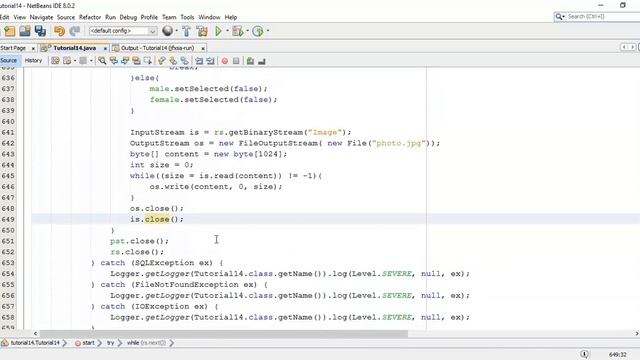Toggle Rectangular Selection mode

[x=147, y=61]
